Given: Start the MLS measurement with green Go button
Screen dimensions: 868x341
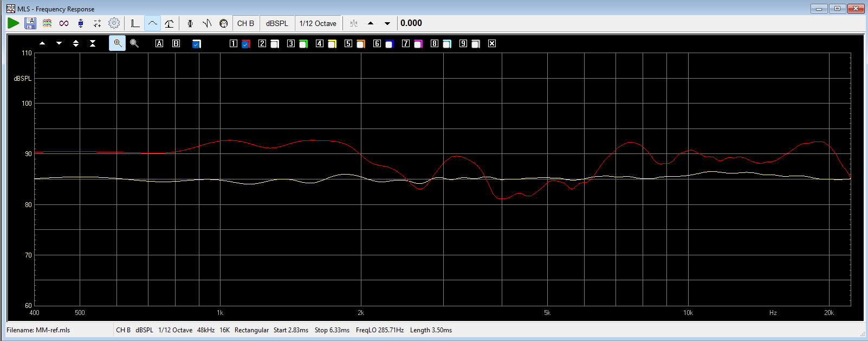Looking at the screenshot, I should 14,23.
